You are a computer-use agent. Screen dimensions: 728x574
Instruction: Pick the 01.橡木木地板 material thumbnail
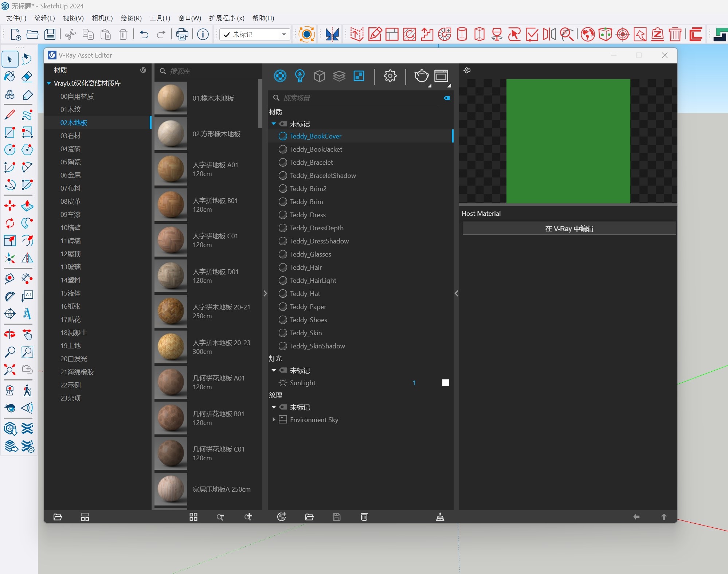[171, 98]
